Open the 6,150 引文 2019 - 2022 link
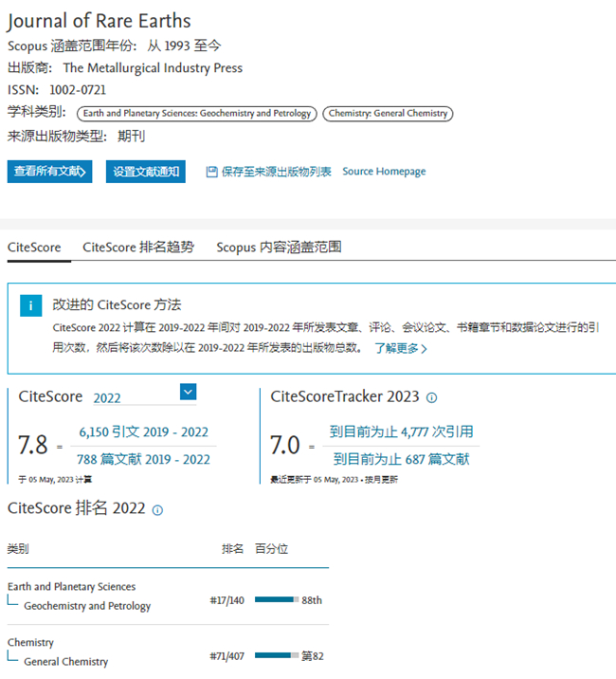This screenshot has height=679, width=616. 143,431
